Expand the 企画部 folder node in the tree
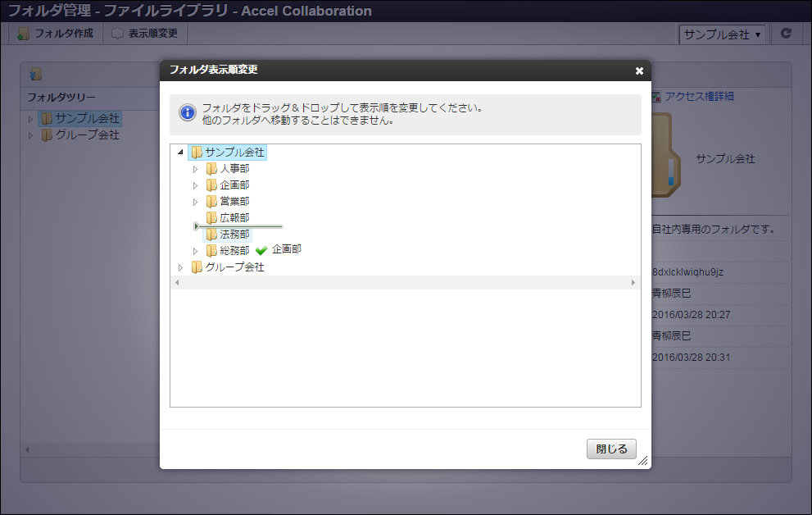This screenshot has width=812, height=515. click(195, 185)
